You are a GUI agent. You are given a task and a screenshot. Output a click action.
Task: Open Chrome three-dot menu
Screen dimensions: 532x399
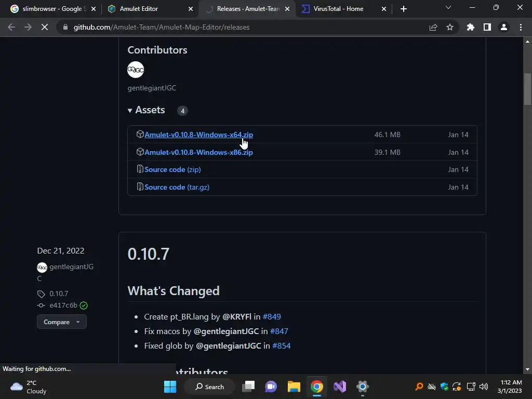[x=521, y=27]
